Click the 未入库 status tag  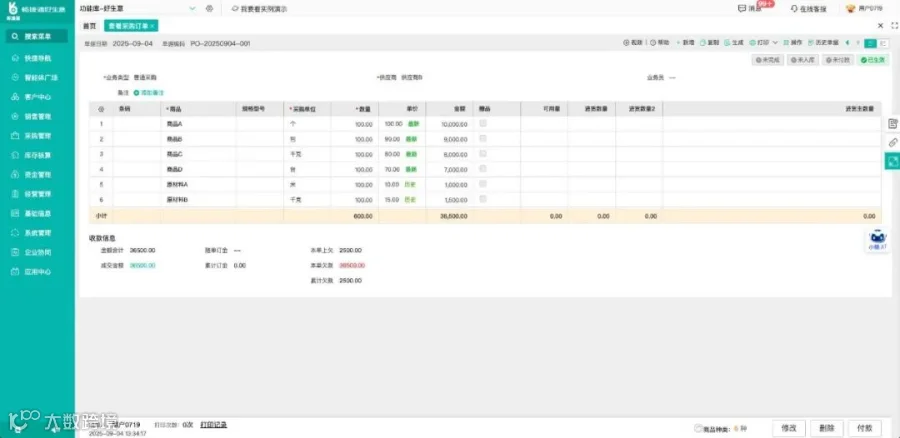click(x=802, y=60)
